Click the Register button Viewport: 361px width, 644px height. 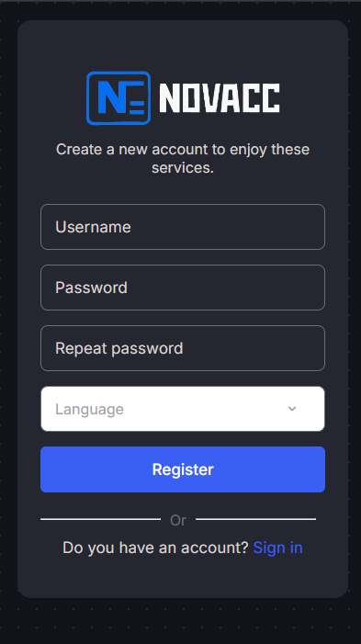183,469
